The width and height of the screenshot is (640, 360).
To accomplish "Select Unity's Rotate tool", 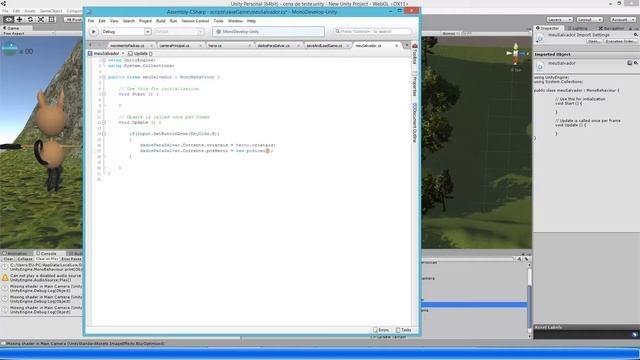I will 30,19.
